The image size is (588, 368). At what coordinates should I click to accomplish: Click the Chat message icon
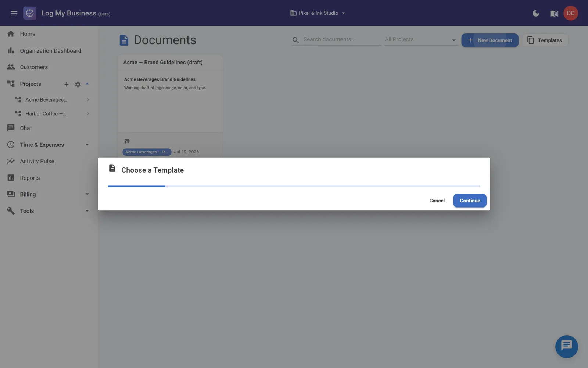coord(11,128)
